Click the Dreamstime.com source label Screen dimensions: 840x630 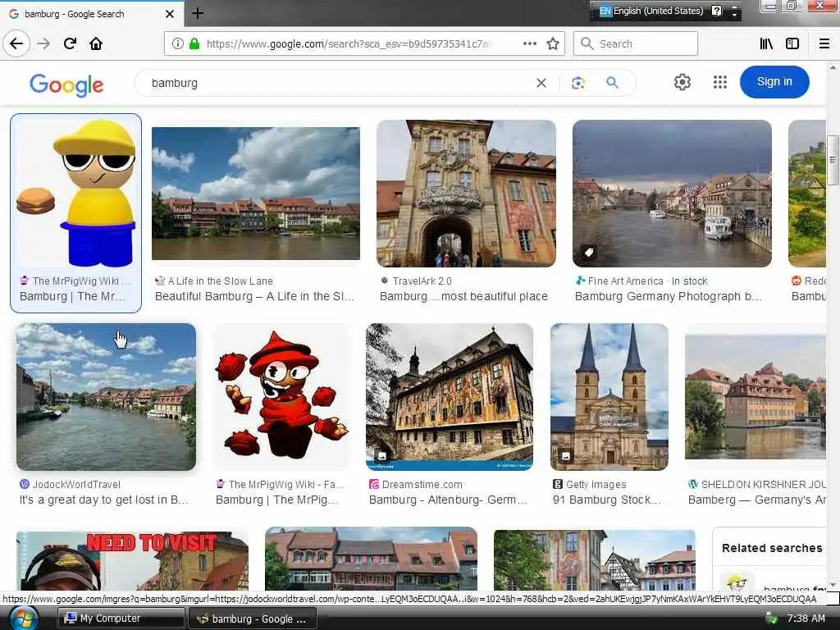(x=422, y=484)
